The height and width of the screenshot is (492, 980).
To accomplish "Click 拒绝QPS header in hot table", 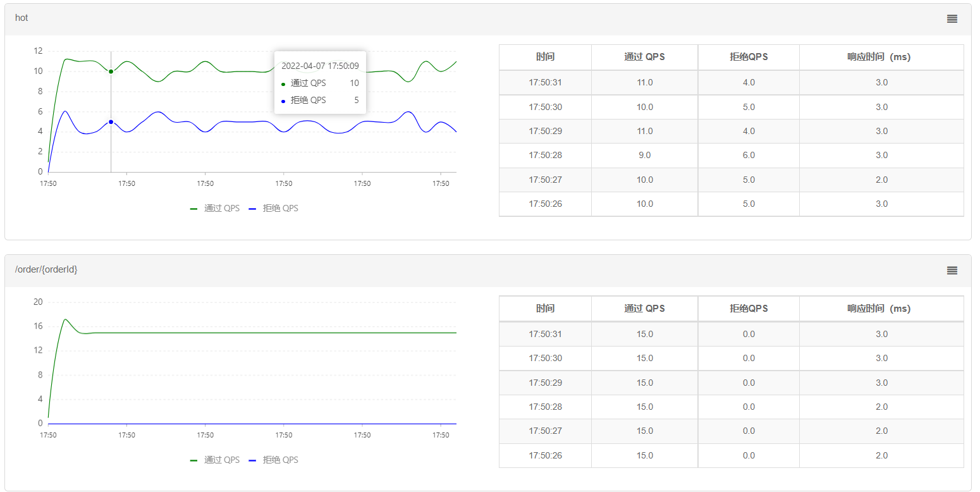I will tap(749, 57).
